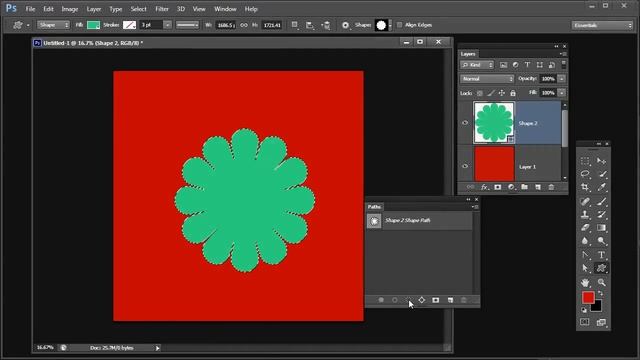Create new layer icon
640x360 pixels.
(538, 187)
